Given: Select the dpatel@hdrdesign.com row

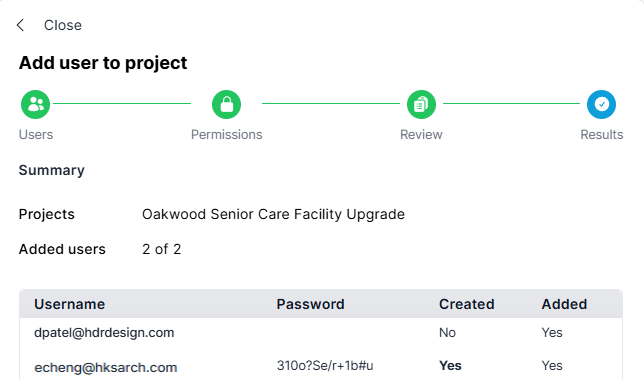Looking at the screenshot, I should (x=321, y=333).
